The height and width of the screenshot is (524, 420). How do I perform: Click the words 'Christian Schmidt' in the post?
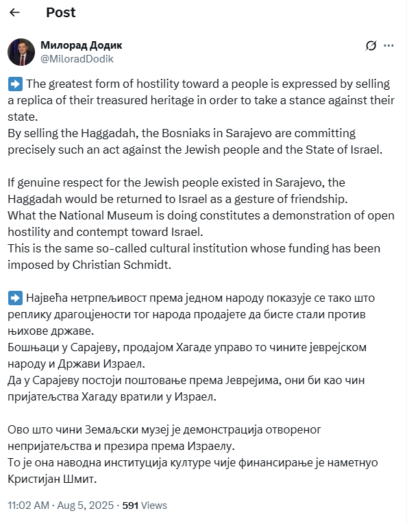(x=121, y=265)
